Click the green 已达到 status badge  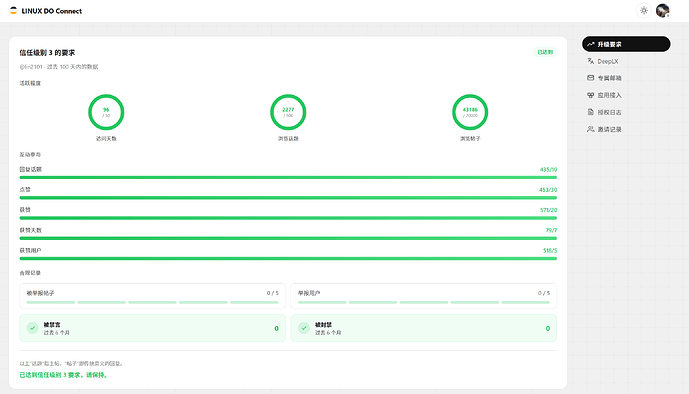[545, 52]
